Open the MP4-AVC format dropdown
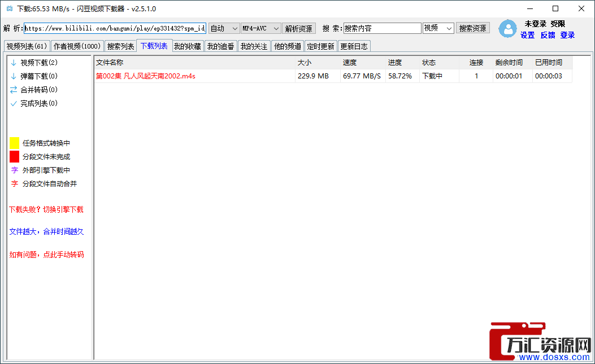This screenshot has height=364, width=595. click(260, 28)
